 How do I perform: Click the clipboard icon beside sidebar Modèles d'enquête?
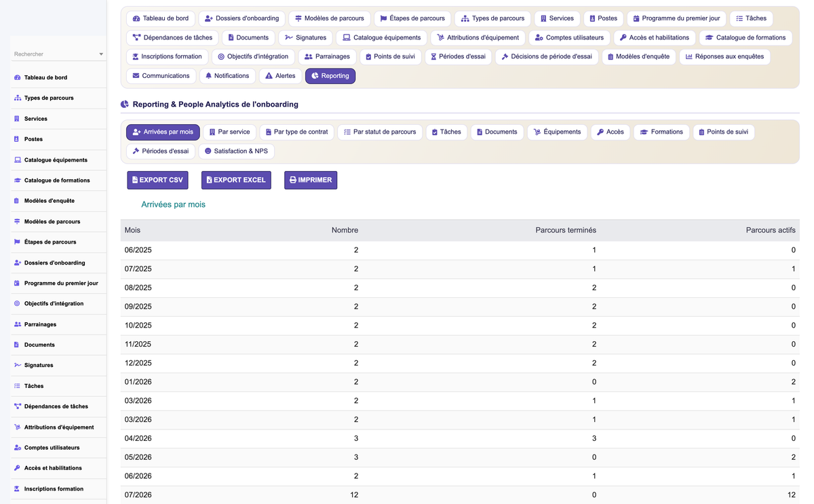[17, 201]
